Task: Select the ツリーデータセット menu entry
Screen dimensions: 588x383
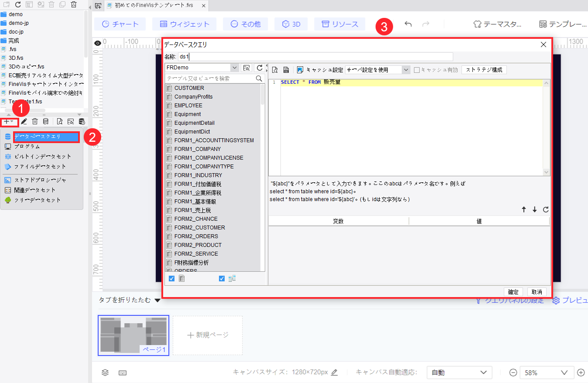Action: coord(38,200)
